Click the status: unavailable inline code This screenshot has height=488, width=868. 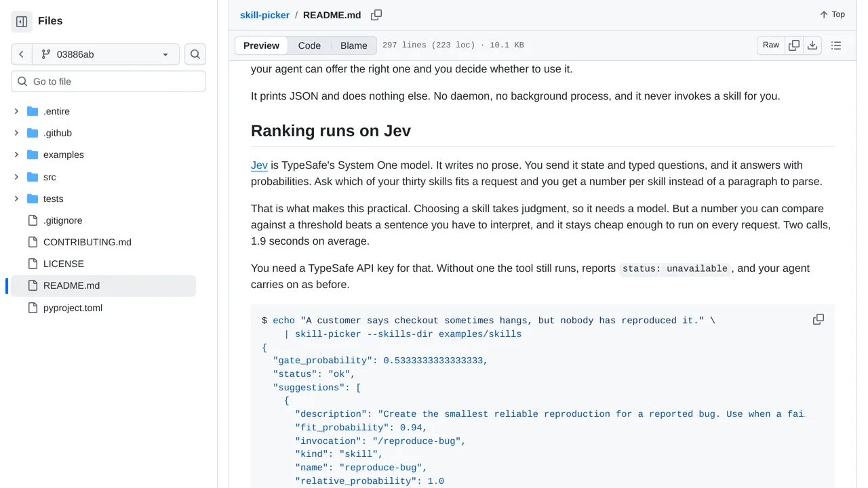(675, 268)
